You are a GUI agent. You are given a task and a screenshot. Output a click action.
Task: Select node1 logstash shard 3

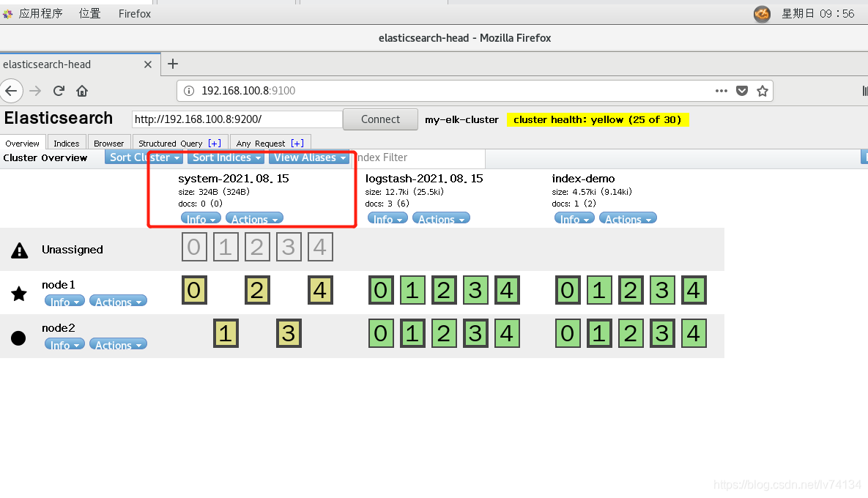coord(475,290)
